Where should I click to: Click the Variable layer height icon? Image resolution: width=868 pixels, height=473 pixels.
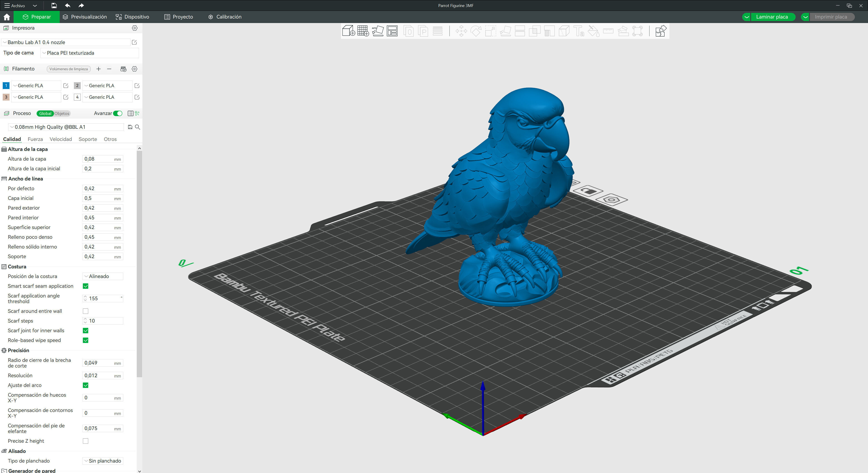[x=437, y=31]
